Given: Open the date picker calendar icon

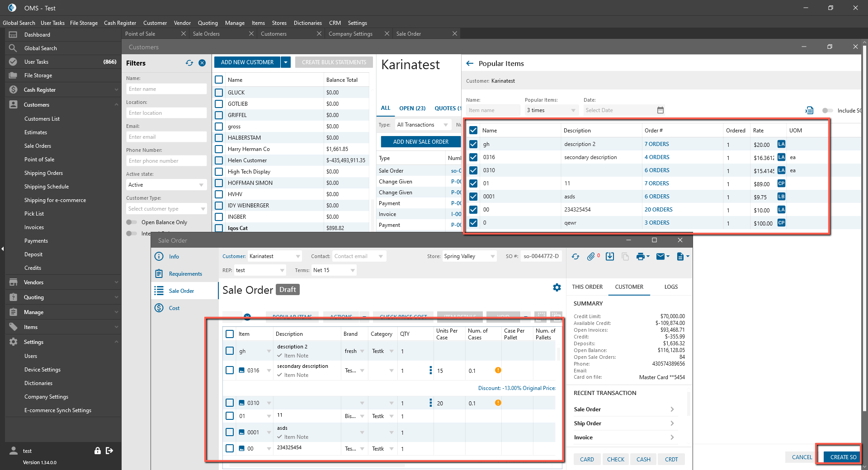Looking at the screenshot, I should pos(660,110).
